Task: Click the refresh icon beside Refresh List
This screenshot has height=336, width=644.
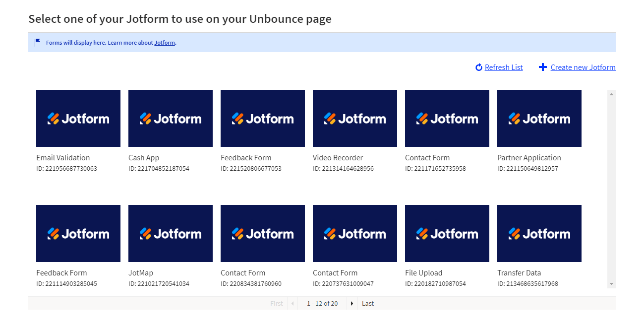Action: click(x=478, y=67)
